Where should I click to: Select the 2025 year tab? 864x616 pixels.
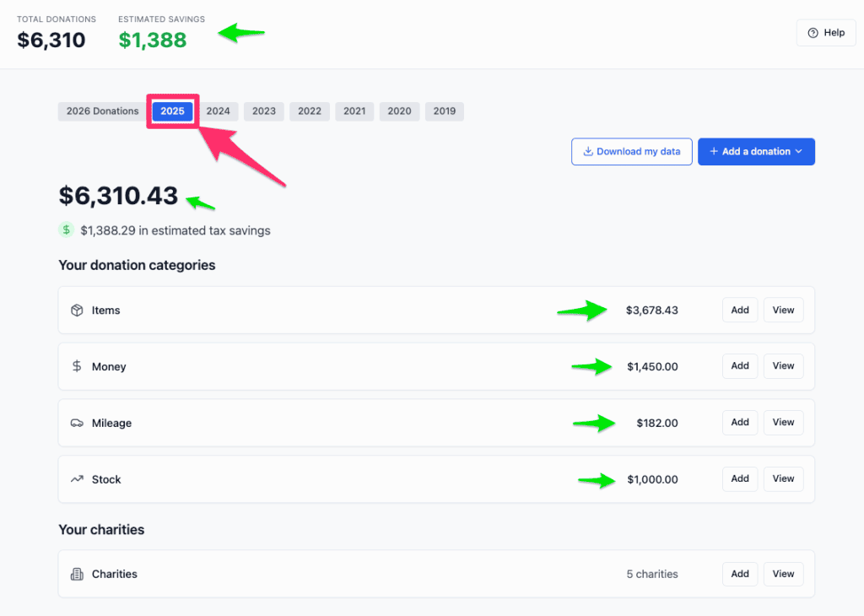click(x=172, y=111)
